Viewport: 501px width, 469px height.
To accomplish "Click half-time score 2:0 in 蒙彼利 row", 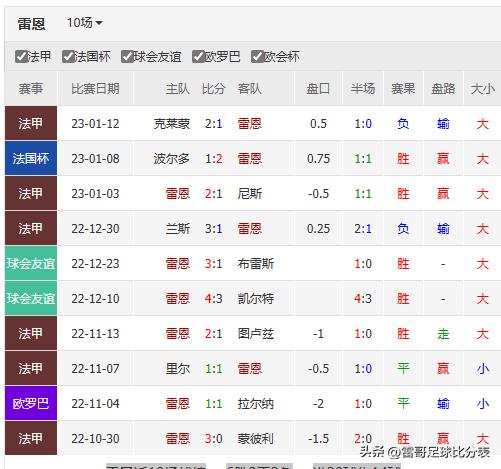I will pos(363,439).
